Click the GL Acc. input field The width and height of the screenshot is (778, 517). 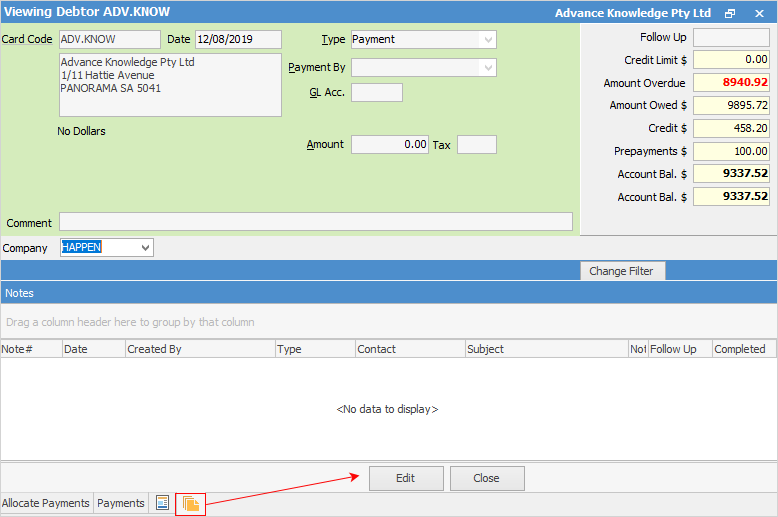(x=377, y=92)
